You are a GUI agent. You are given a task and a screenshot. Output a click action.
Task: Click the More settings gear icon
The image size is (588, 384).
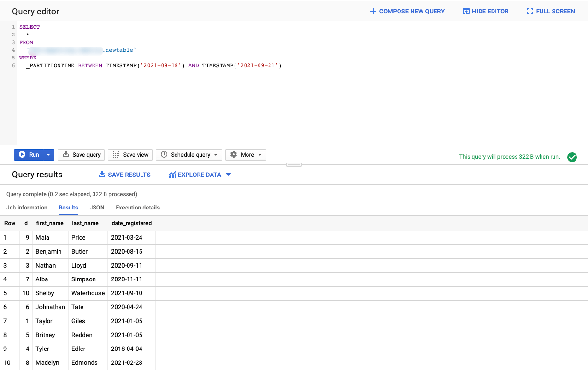pyautogui.click(x=234, y=154)
